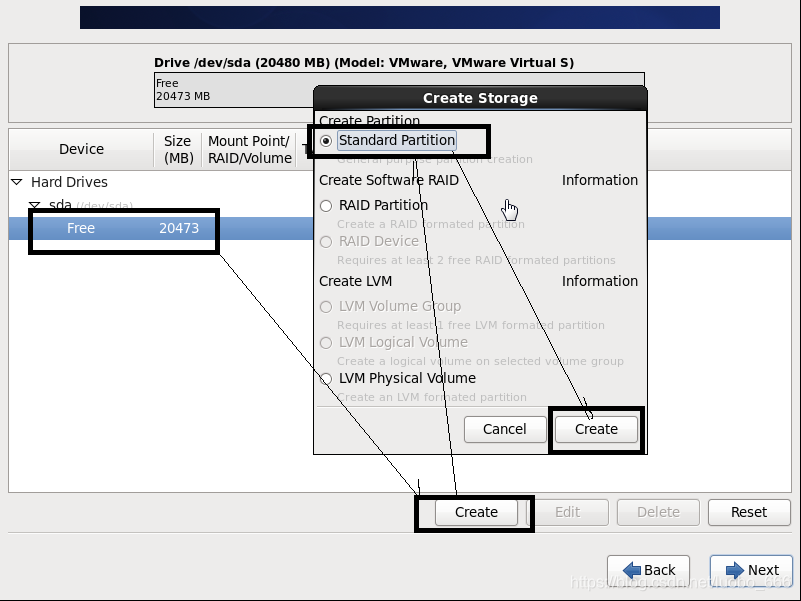Click the Create button below the device list
The width and height of the screenshot is (801, 601).
[x=476, y=512]
